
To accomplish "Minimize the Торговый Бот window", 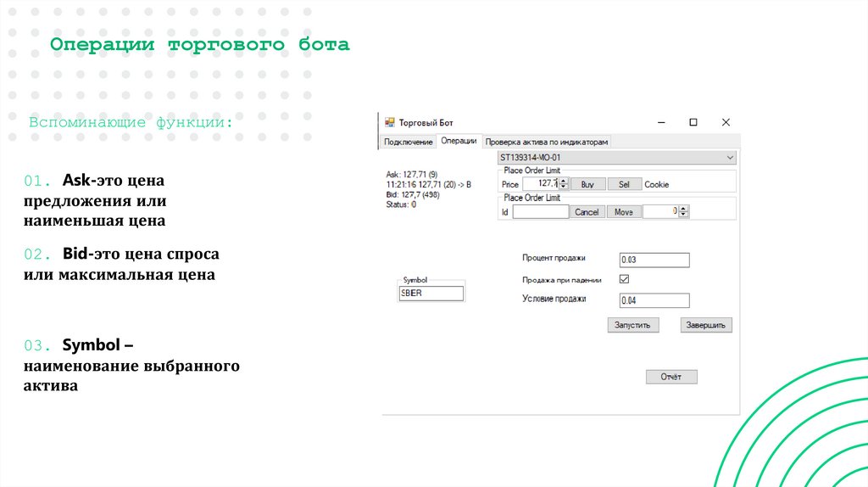I will 661,122.
